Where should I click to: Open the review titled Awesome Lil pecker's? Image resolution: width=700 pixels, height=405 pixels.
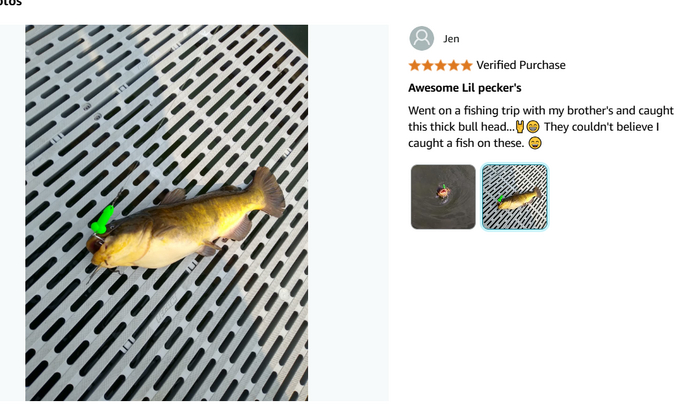[465, 88]
